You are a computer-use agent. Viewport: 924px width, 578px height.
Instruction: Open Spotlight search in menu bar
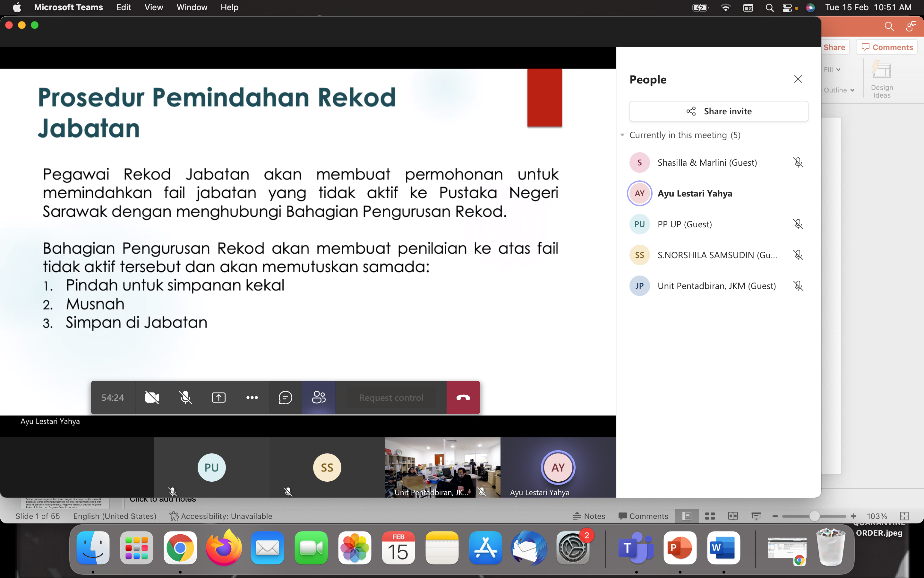pyautogui.click(x=769, y=7)
